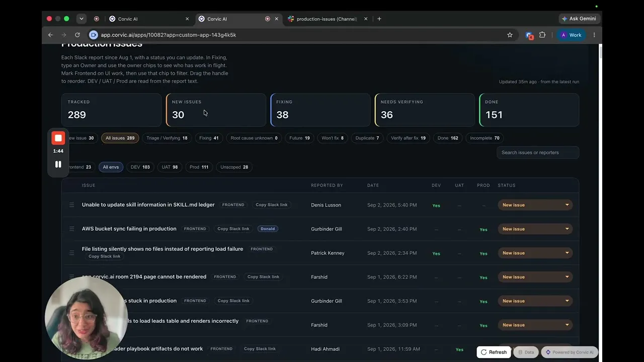The width and height of the screenshot is (644, 362).
Task: Expand the tab search dropdown arrow
Action: tap(82, 19)
